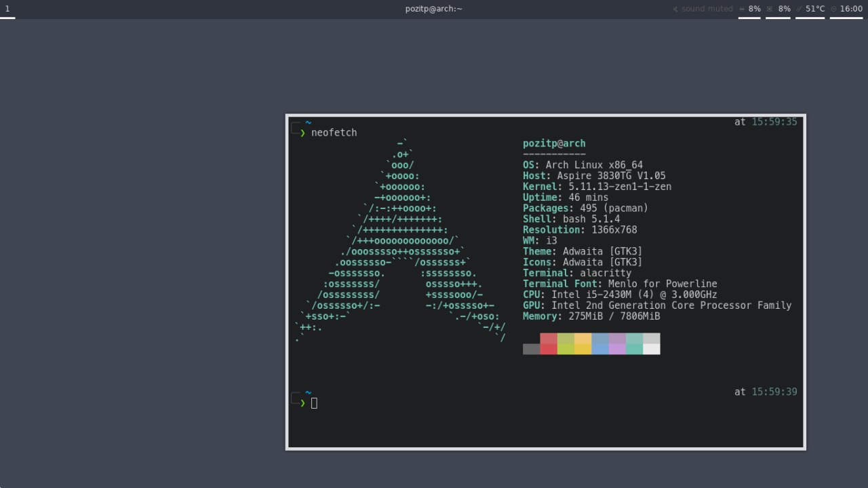Click the green prompt arrow beside the block cursor
The image size is (868, 488).
302,403
